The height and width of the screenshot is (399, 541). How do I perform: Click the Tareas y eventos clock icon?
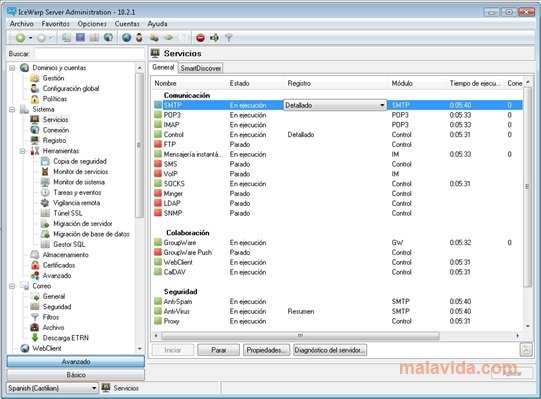click(45, 192)
